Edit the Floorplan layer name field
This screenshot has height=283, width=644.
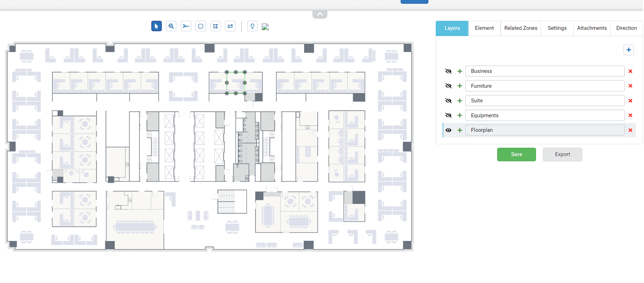pos(545,130)
